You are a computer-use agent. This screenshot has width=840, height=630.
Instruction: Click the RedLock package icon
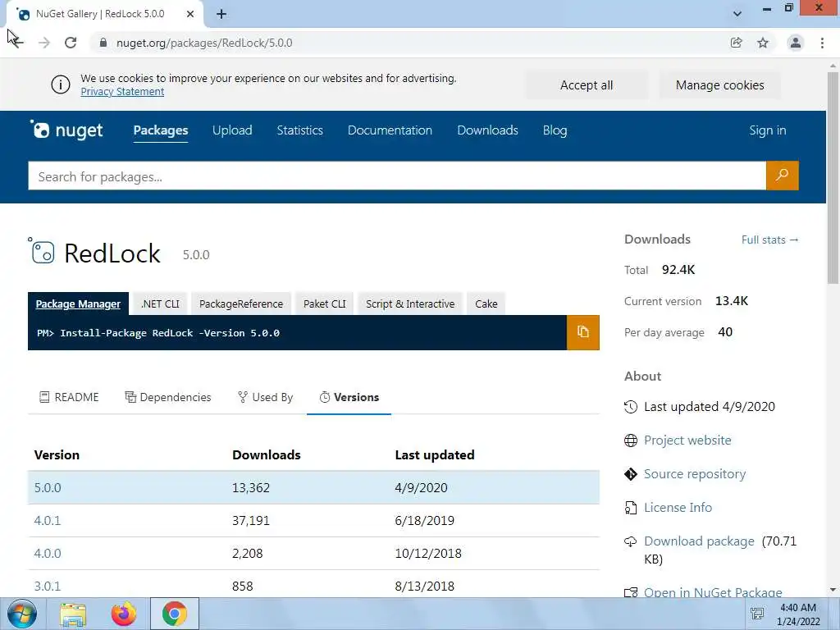click(x=41, y=251)
